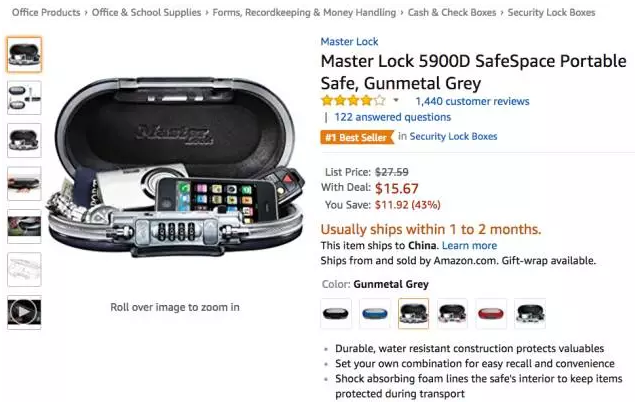
Task: Navigate to Office Products breadcrumb
Action: [46, 13]
